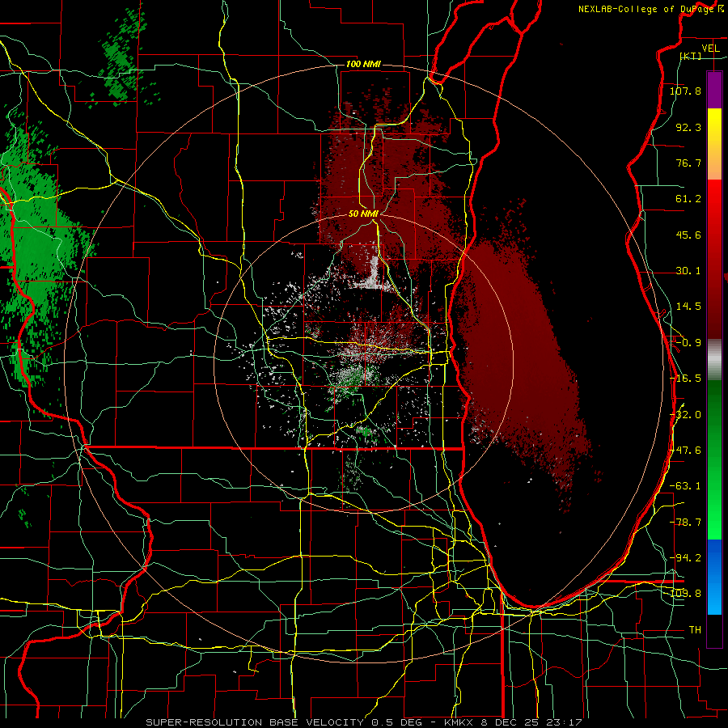The image size is (728, 728).
Task: Click the -78.7 velocity scale value
Action: click(x=686, y=523)
